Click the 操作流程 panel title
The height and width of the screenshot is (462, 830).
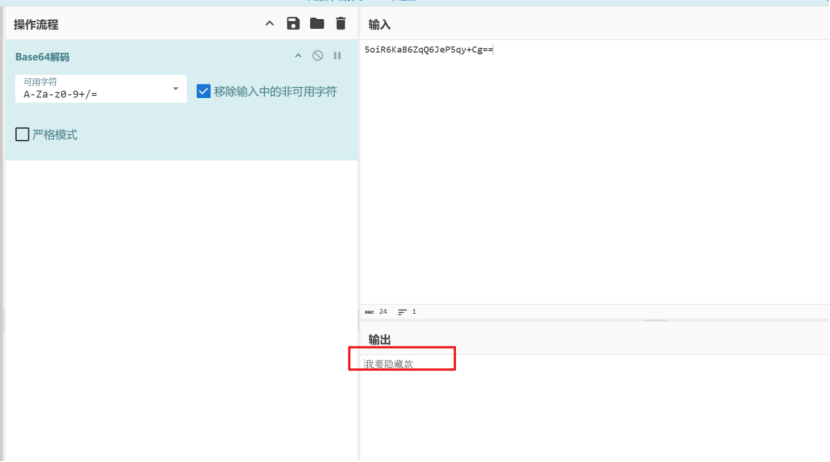click(36, 24)
